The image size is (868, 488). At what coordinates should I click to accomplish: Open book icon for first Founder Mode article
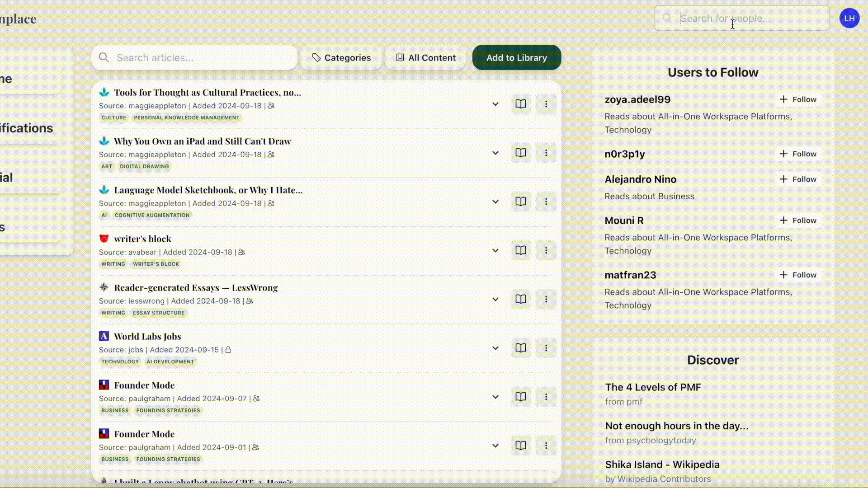pos(520,397)
